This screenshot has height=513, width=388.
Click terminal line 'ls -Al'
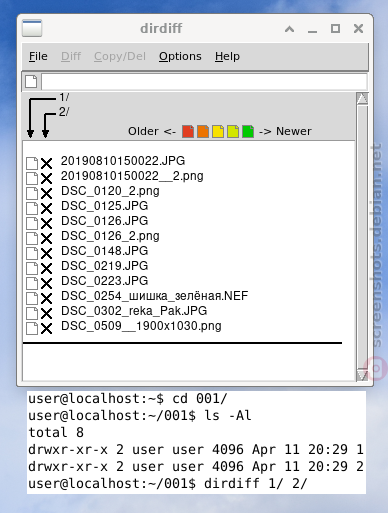click(228, 416)
